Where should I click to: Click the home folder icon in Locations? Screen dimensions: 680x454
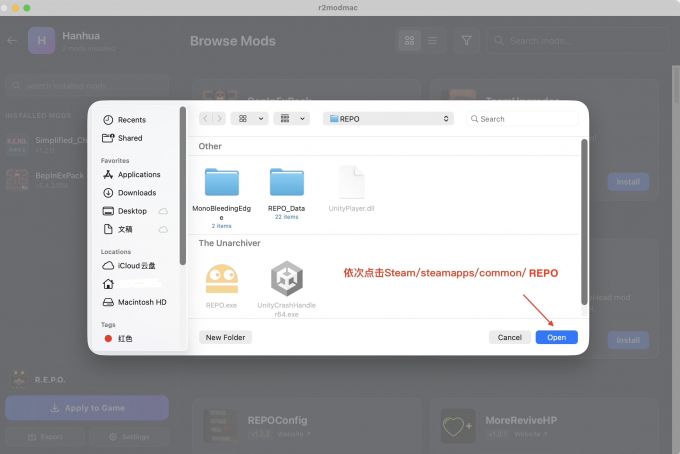pos(108,284)
